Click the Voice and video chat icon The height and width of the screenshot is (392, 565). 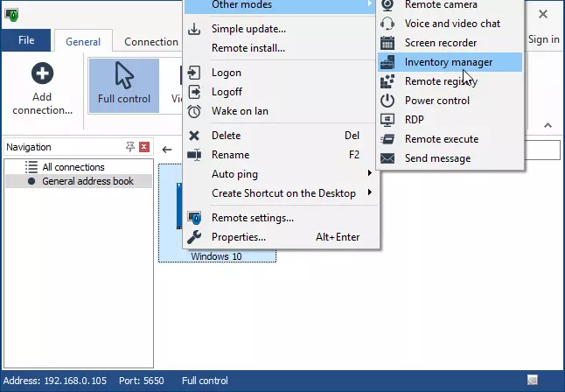pos(387,24)
